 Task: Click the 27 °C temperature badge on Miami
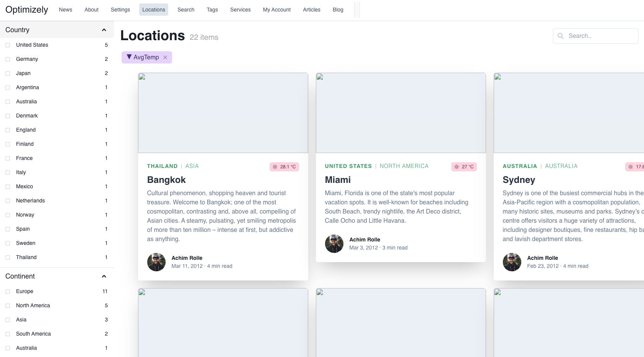coord(464,167)
